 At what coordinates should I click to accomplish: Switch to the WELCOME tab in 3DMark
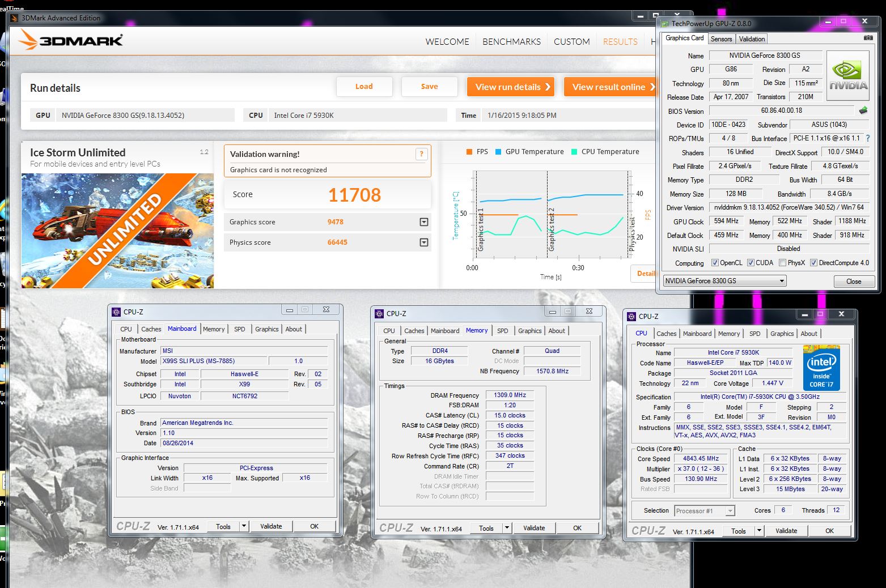pyautogui.click(x=447, y=41)
